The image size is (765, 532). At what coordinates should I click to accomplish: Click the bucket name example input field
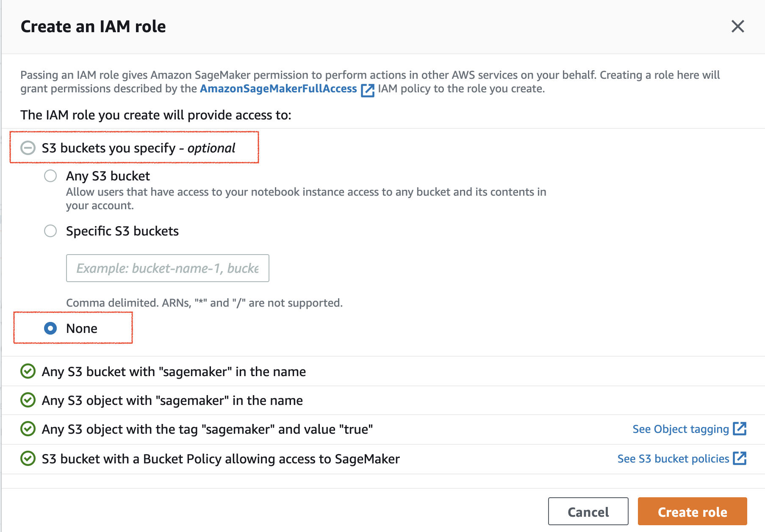coord(167,268)
